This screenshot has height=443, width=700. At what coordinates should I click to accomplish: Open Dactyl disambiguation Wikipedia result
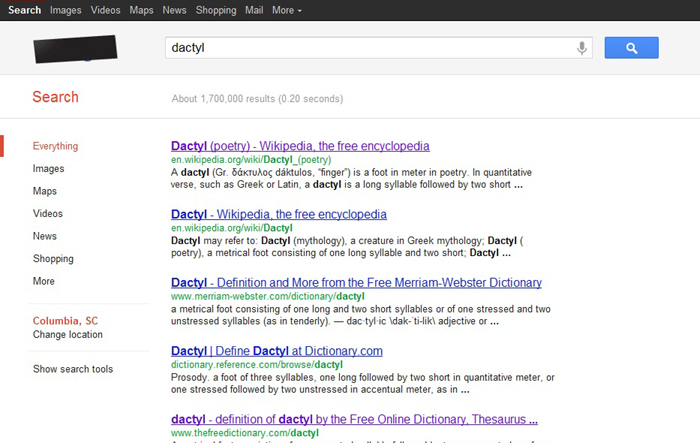tap(279, 214)
